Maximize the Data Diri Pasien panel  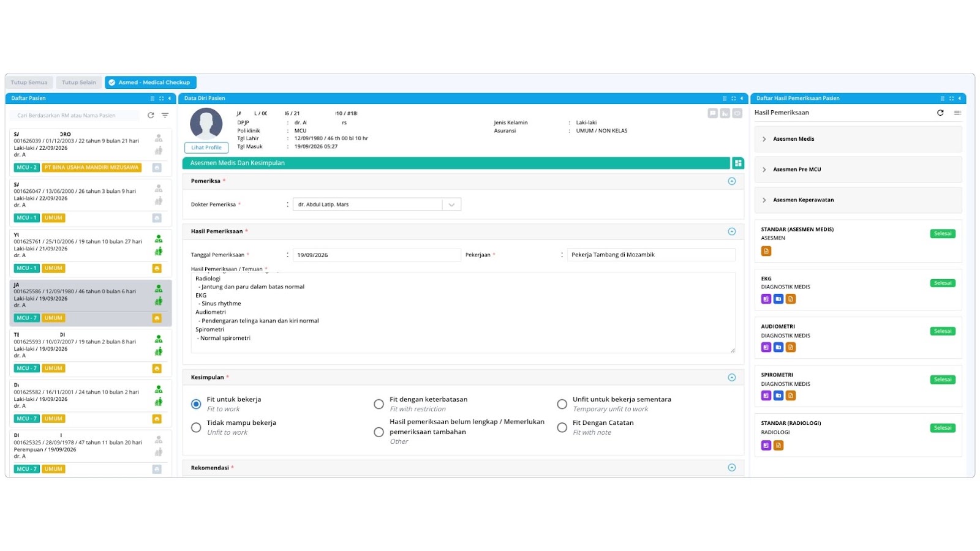[x=733, y=98]
